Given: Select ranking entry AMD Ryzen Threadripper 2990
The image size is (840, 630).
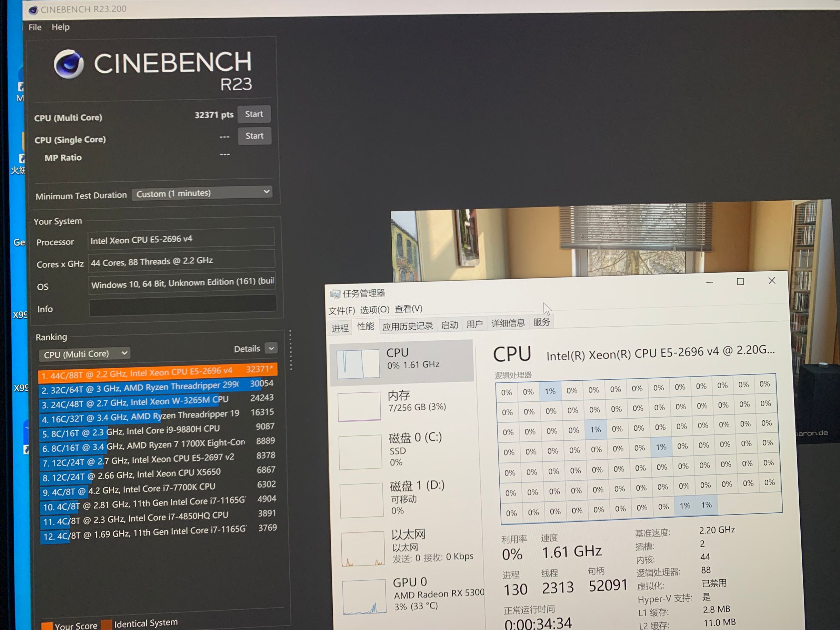Looking at the screenshot, I should pos(158,387).
